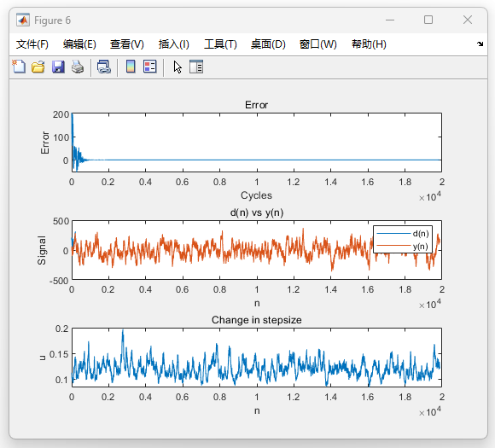Click the dock figure arrow in menu bar
Viewport: 495px width, 448px height.
tap(480, 44)
